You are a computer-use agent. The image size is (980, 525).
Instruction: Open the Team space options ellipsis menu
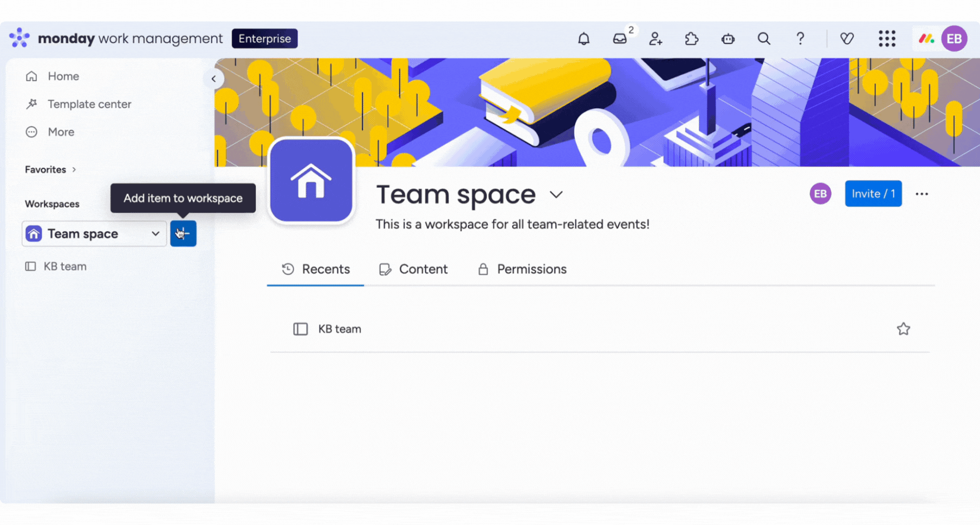[x=921, y=193]
